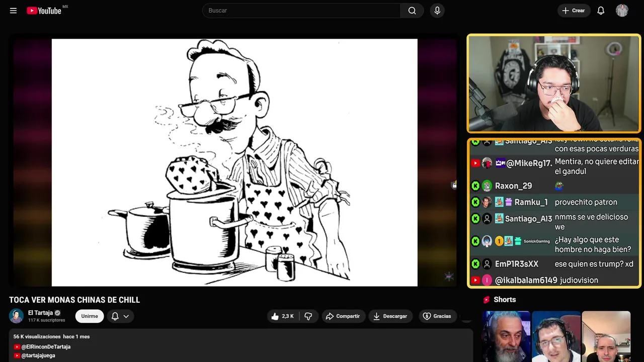Open @ElRinconDeTartaja channel link
Image resolution: width=644 pixels, height=362 pixels.
(46, 347)
